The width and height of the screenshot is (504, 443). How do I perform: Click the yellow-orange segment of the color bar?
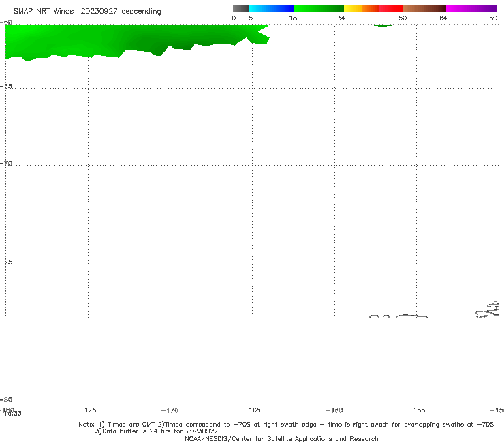tap(362, 8)
